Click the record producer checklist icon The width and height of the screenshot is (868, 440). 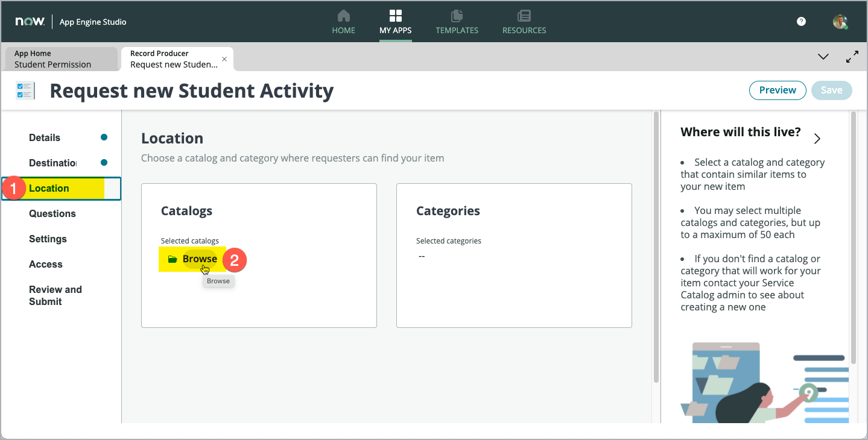pyautogui.click(x=25, y=91)
